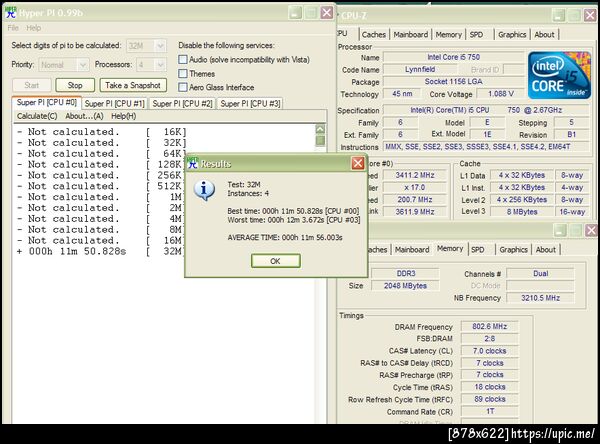Click the Start button in Hyper PI

(x=32, y=85)
